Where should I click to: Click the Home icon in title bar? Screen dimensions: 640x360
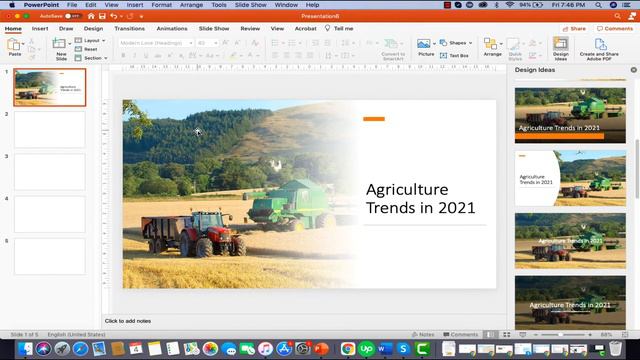(x=91, y=16)
